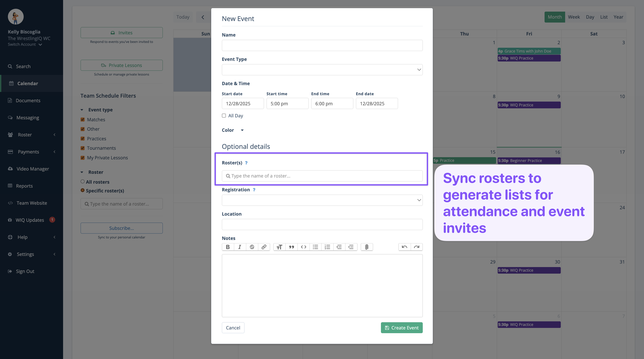Click the insert link icon

(264, 247)
